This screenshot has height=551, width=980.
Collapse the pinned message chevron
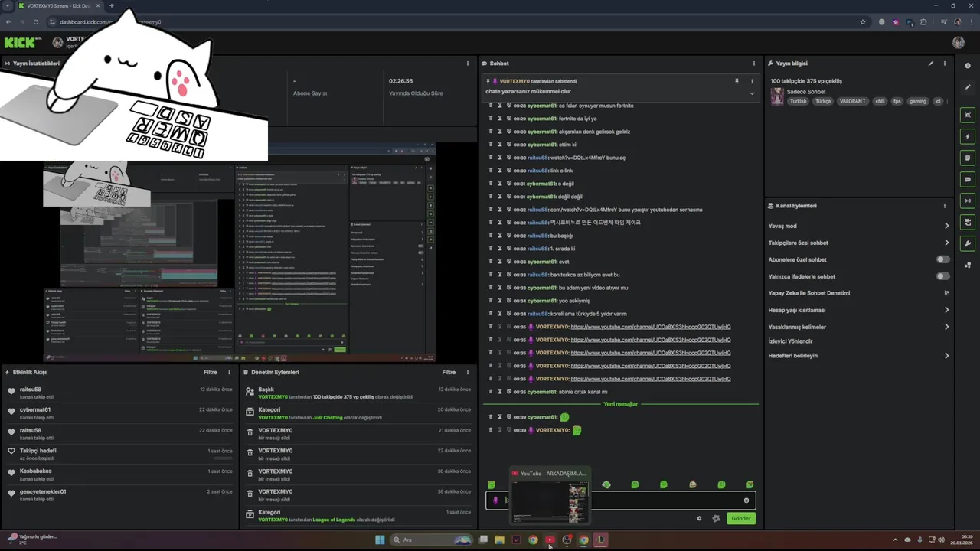[752, 93]
